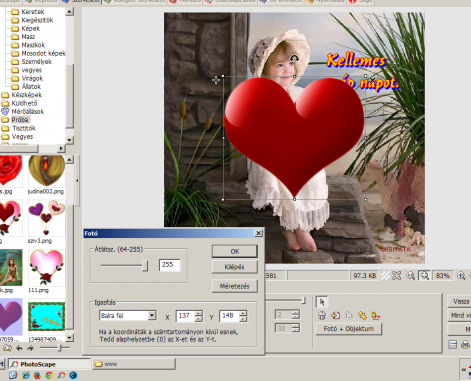The width and height of the screenshot is (471, 381).
Task: Increase the X coordinate with up arrow
Action: tap(199, 313)
